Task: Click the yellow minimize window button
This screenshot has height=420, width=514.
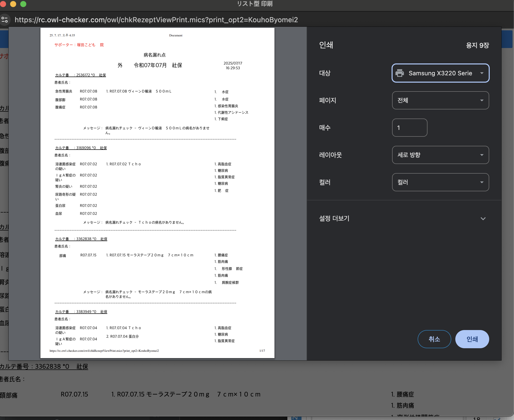Action: coord(13,4)
